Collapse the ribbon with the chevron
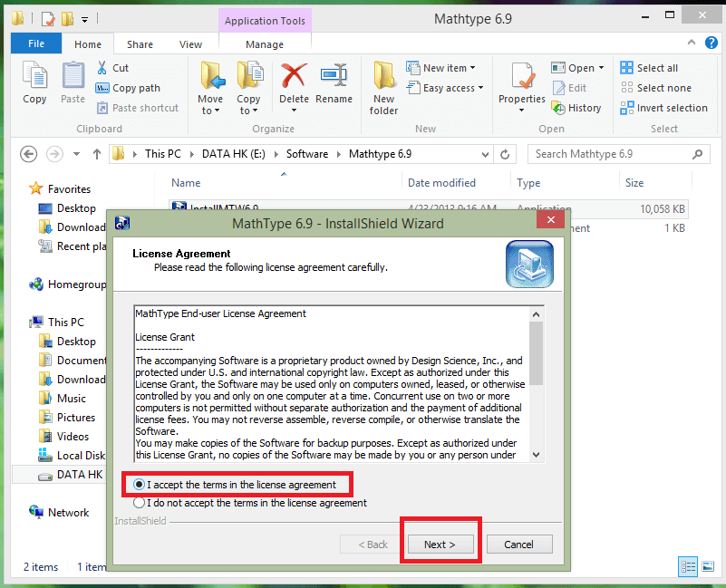The height and width of the screenshot is (588, 726). click(x=692, y=43)
